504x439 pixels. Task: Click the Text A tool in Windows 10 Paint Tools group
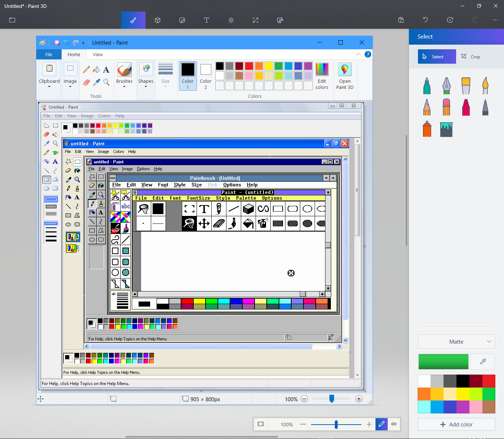pos(106,70)
